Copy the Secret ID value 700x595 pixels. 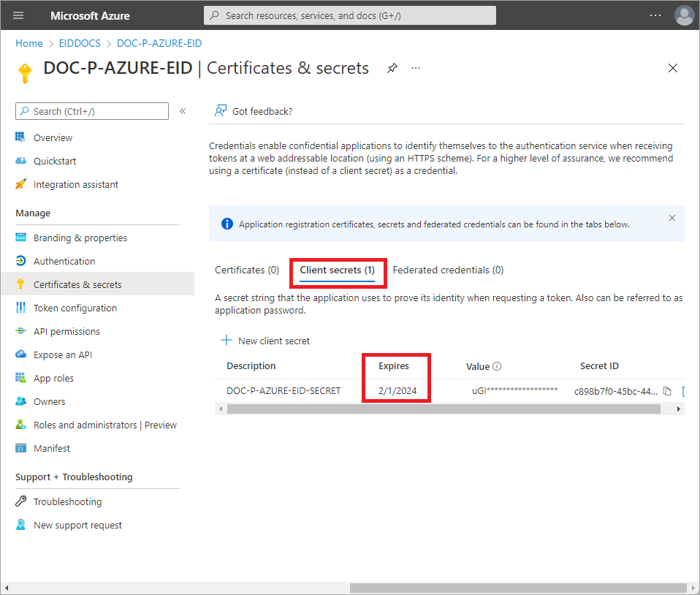[x=667, y=391]
